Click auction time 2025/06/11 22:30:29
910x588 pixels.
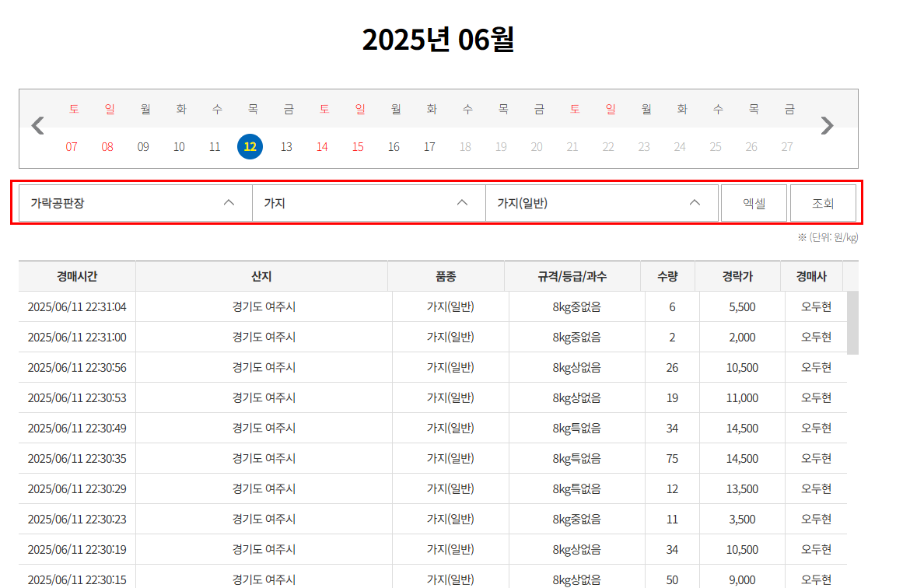pos(77,488)
